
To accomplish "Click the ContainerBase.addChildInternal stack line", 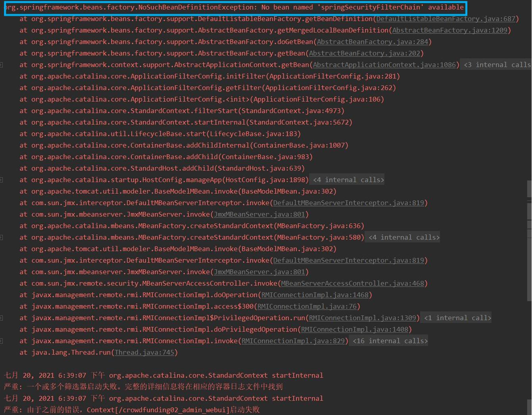I will point(184,145).
